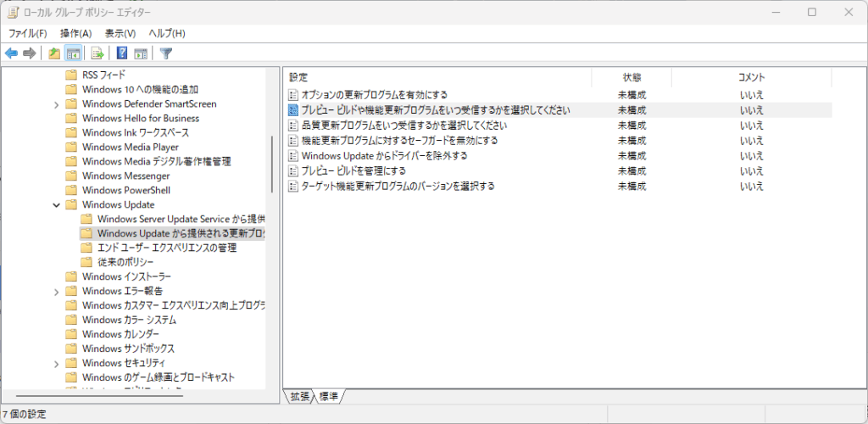Image resolution: width=868 pixels, height=424 pixels.
Task: Select Windows のゲーム録画とブロードキャスト folder
Action: [x=159, y=377]
